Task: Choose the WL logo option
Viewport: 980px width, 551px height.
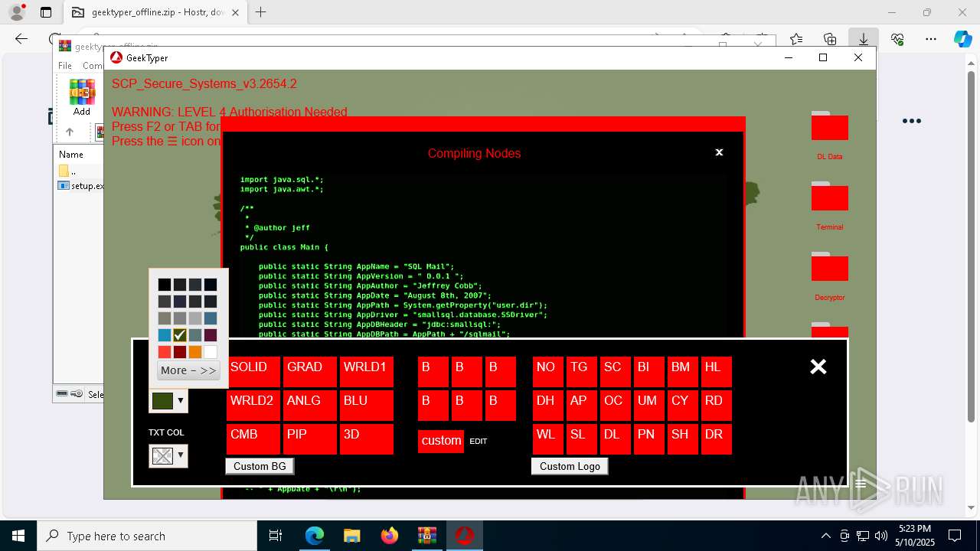Action: (548, 439)
